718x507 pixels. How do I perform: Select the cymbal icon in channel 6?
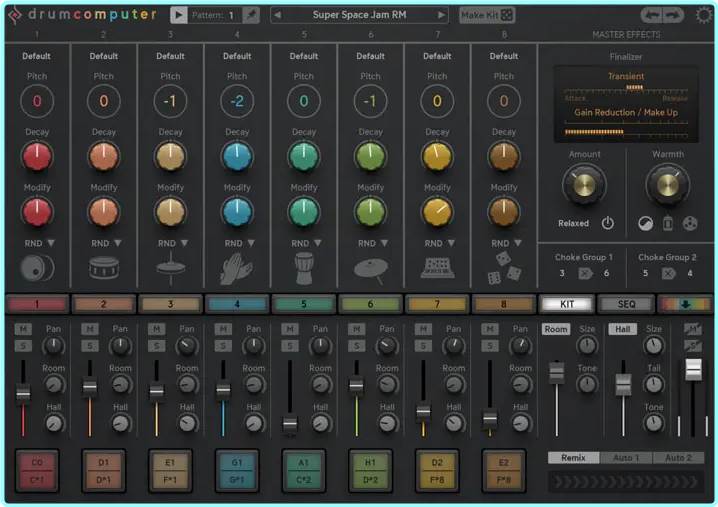click(370, 270)
